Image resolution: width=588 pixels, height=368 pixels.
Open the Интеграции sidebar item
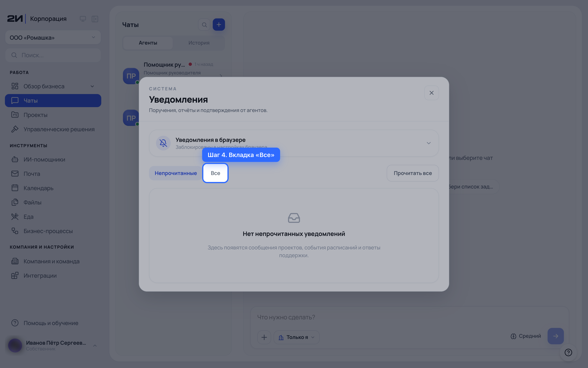[53, 276]
